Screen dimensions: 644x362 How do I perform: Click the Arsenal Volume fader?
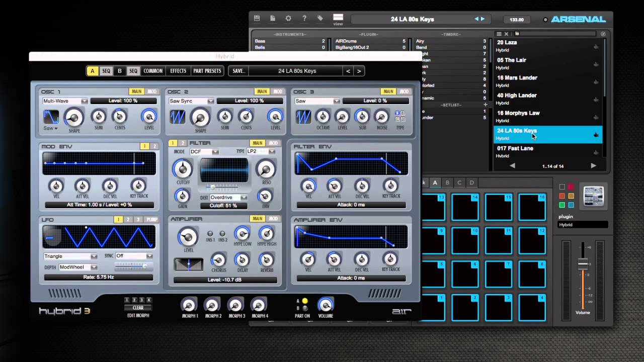583,263
